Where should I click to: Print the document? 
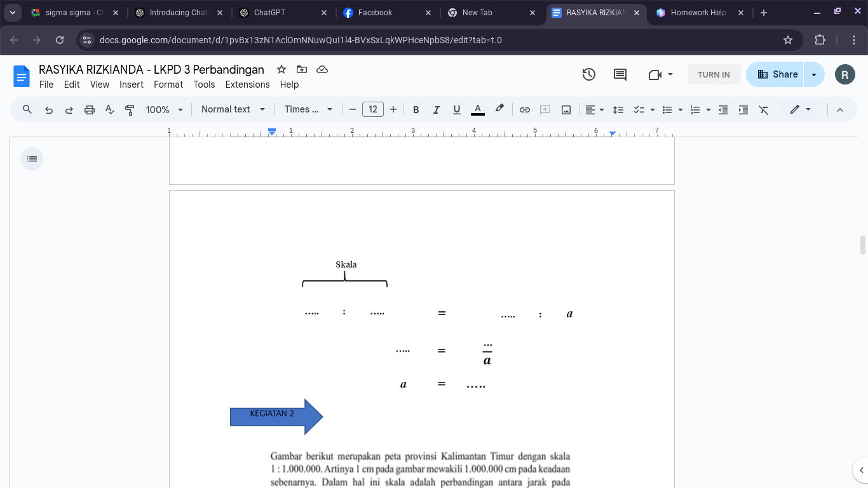90,109
